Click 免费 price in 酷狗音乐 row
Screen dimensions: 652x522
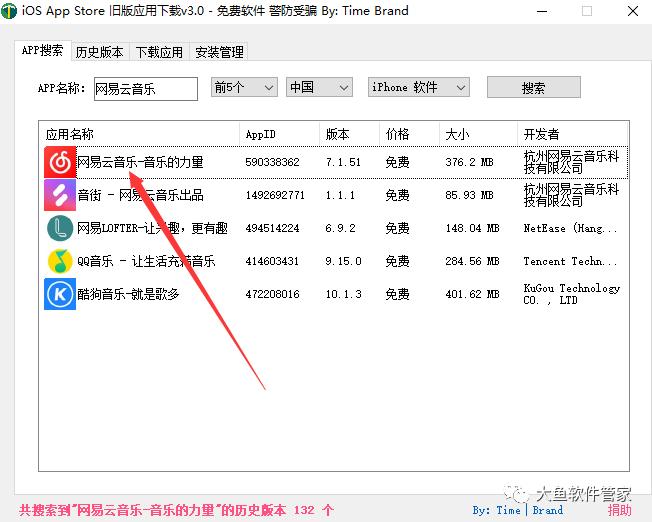(x=398, y=294)
